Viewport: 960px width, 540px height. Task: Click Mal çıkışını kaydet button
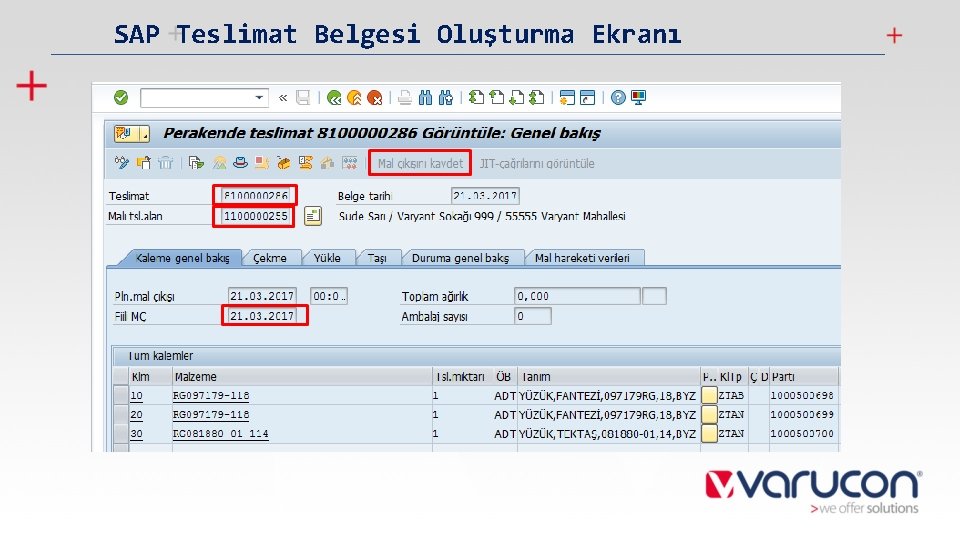(x=420, y=163)
